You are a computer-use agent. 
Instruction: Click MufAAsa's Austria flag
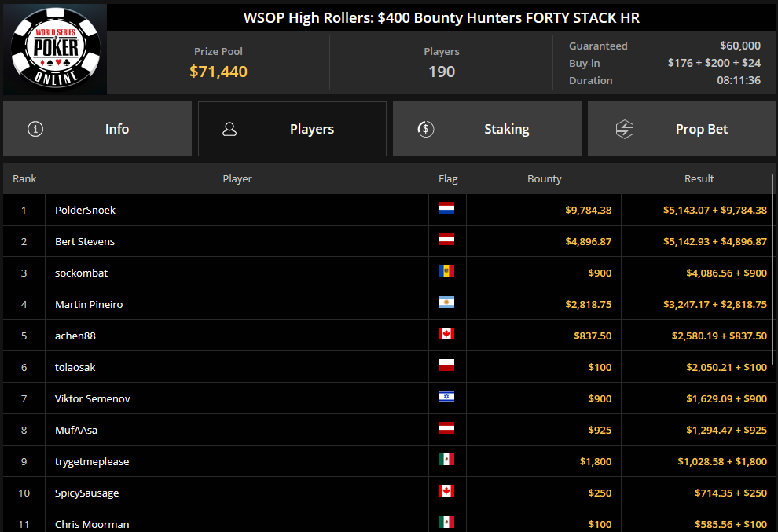pyautogui.click(x=446, y=427)
